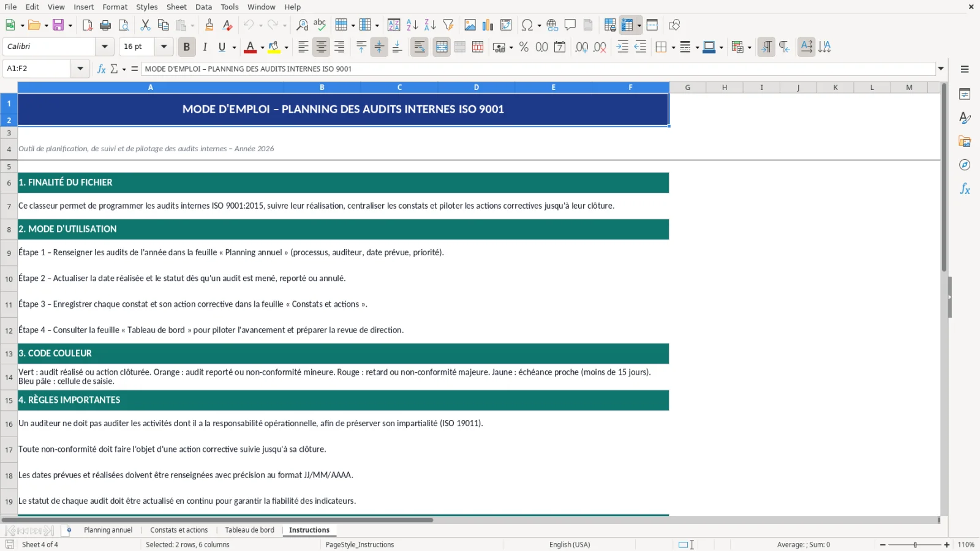
Task: Open paste options dropdown
Action: [x=192, y=26]
